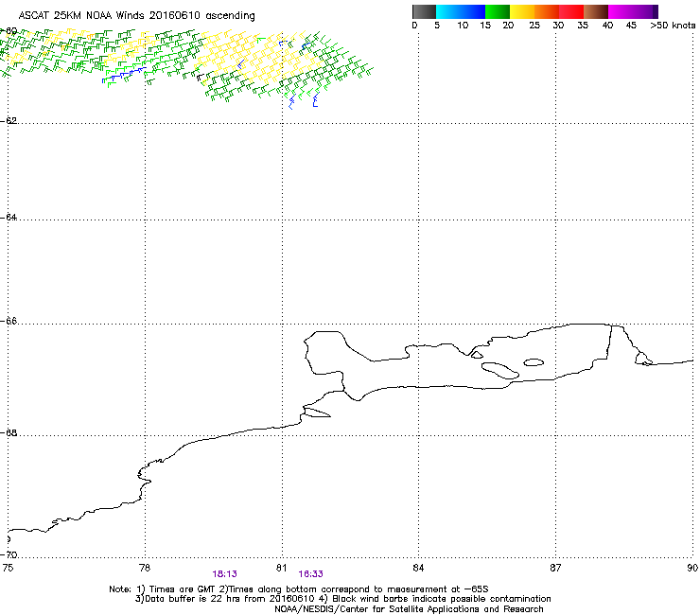The image size is (700, 615).
Task: Click the '45' label under the color bar
Action: [631, 26]
